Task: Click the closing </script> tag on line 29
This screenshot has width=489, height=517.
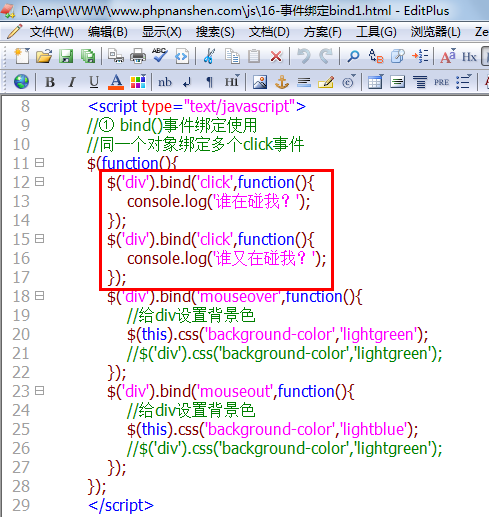Action: coord(121,505)
